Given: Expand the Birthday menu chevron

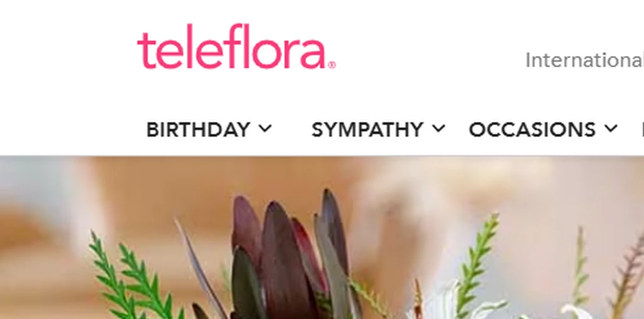Looking at the screenshot, I should (x=265, y=128).
